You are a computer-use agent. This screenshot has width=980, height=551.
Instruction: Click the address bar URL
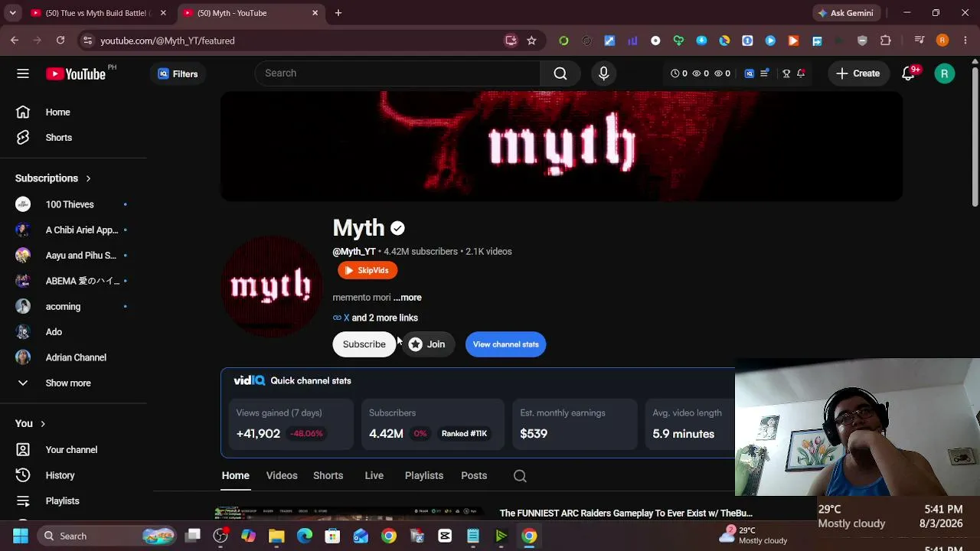point(167,41)
